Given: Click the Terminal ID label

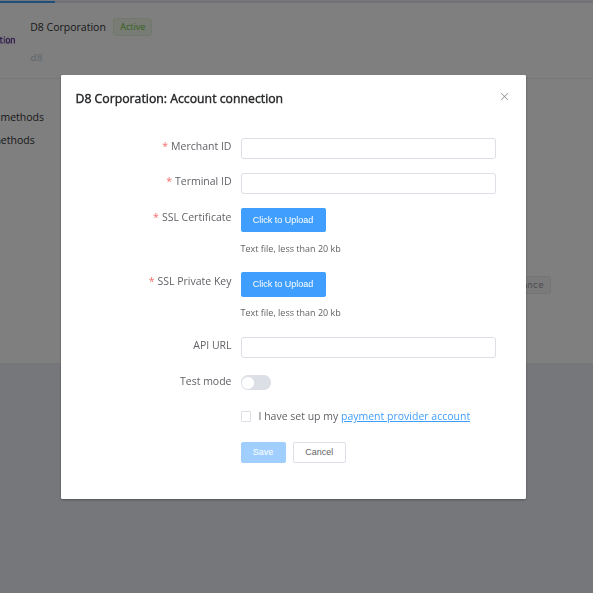Looking at the screenshot, I should coord(203,182).
